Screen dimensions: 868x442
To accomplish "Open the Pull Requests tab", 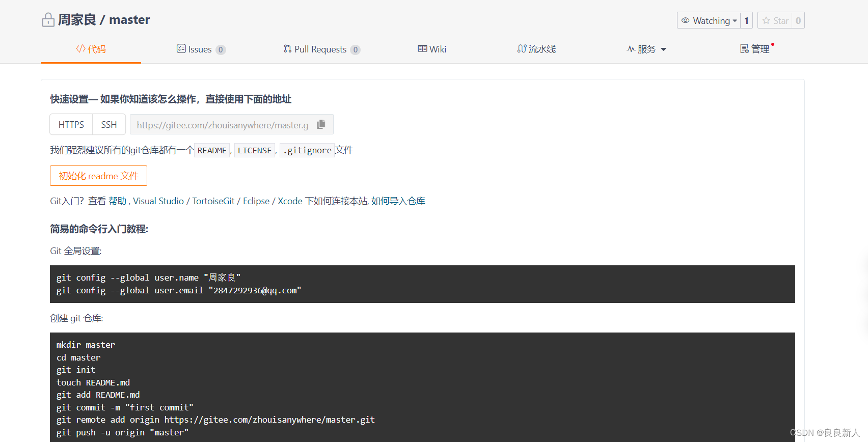I will point(321,49).
